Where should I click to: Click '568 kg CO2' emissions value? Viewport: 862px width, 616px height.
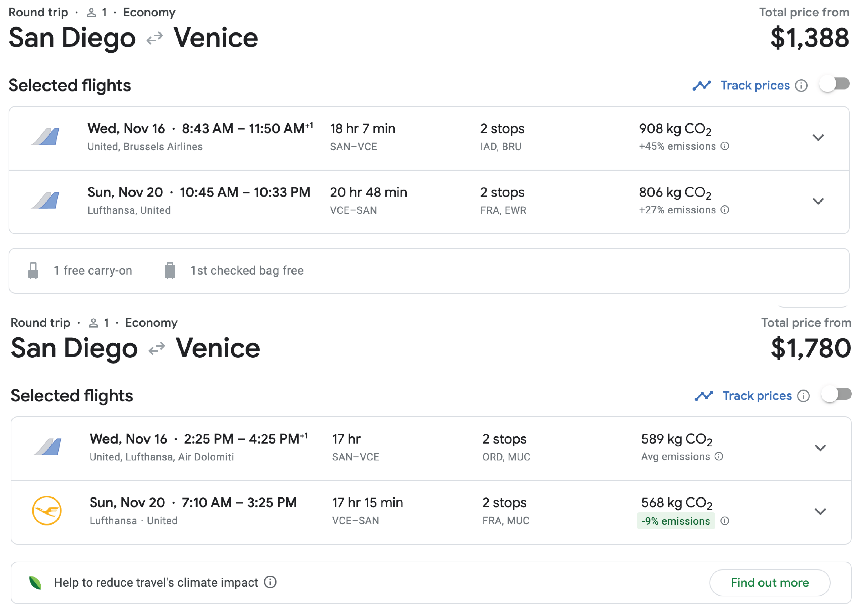[677, 503]
